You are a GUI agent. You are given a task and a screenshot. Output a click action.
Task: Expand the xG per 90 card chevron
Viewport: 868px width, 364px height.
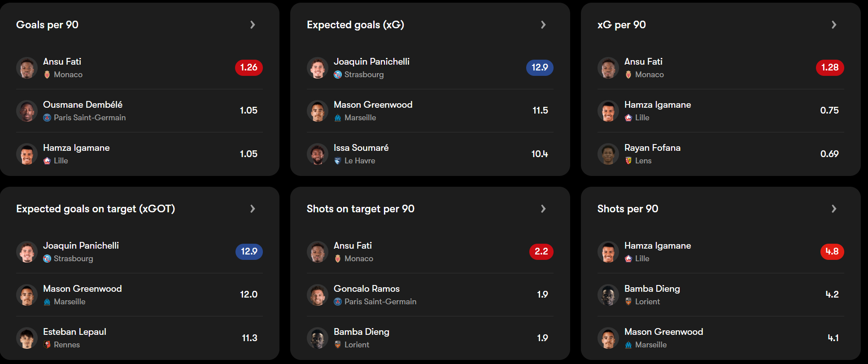(x=834, y=25)
